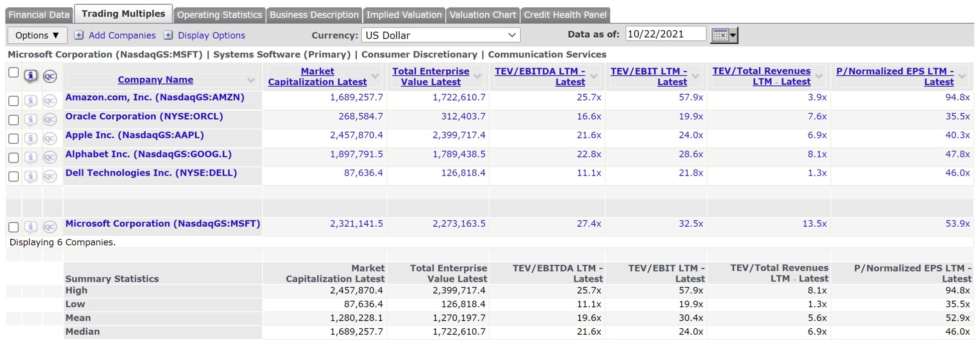Click the plus icon beside Display Options
Viewport: 980px width, 345px height.
click(168, 35)
